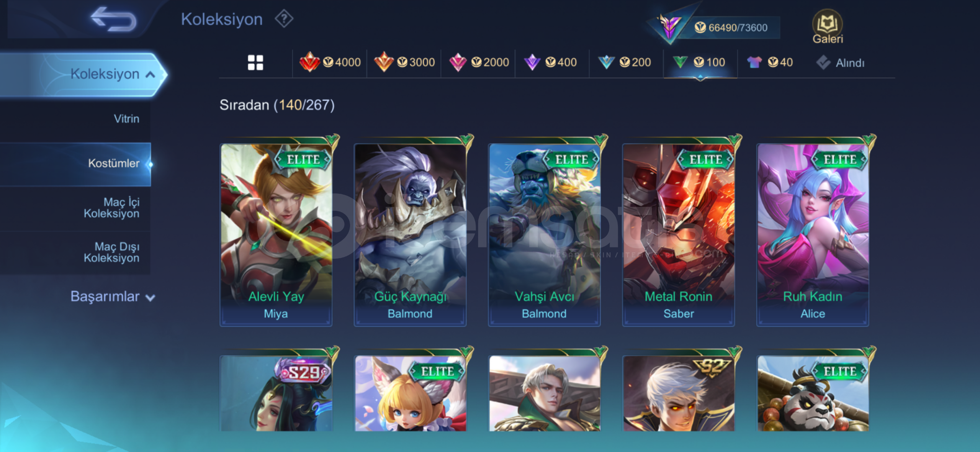980x452 pixels.
Task: Filter by 40-point shirt icon tier
Action: coord(770,62)
